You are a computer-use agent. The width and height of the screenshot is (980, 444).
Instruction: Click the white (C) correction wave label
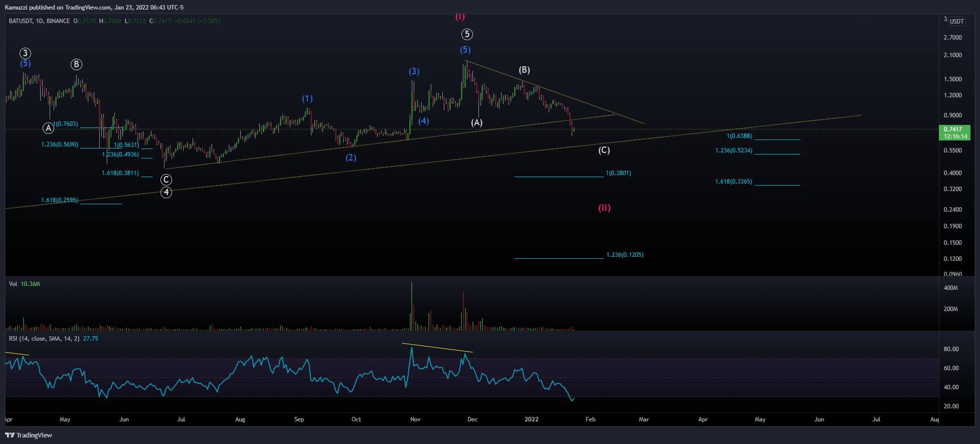tap(604, 150)
